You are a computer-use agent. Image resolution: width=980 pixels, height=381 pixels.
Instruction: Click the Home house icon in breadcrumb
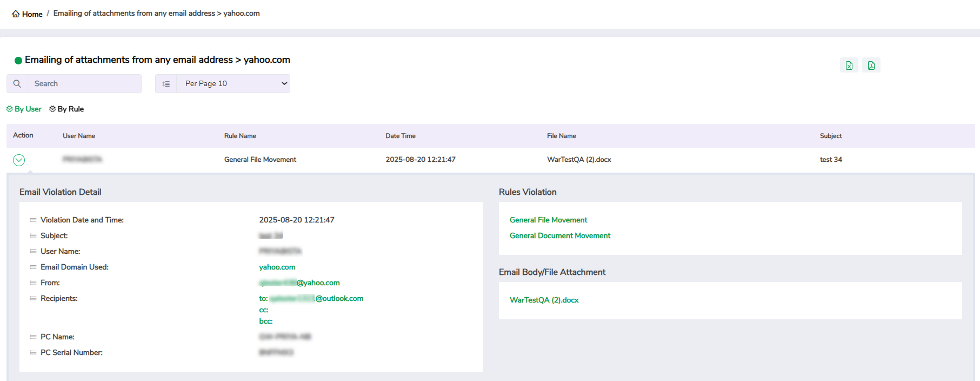click(x=16, y=14)
